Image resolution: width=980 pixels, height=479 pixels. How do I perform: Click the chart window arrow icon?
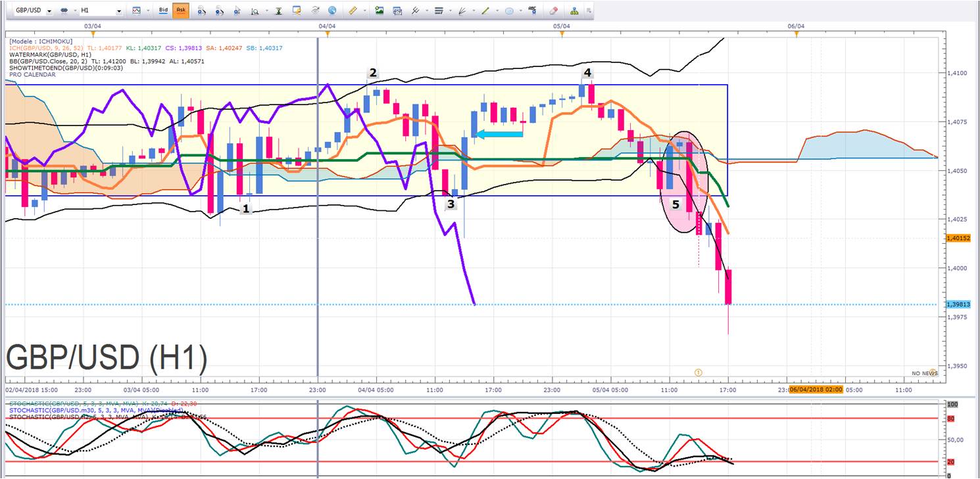click(297, 11)
